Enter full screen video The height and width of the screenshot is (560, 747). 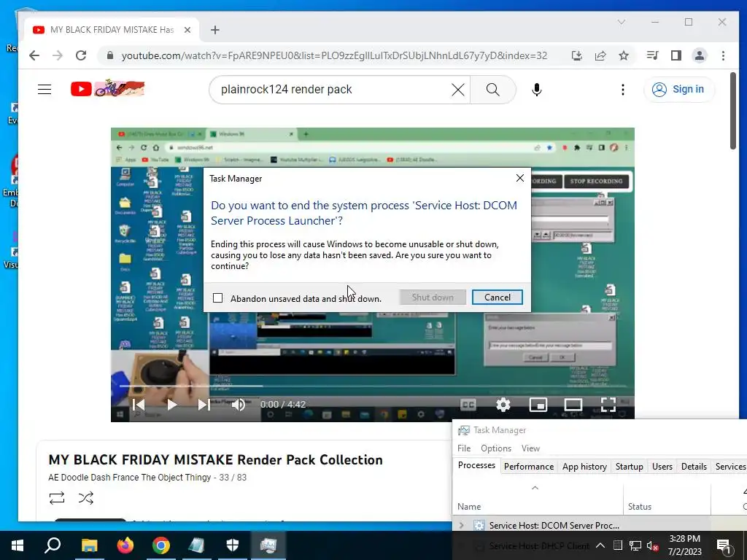coord(608,405)
